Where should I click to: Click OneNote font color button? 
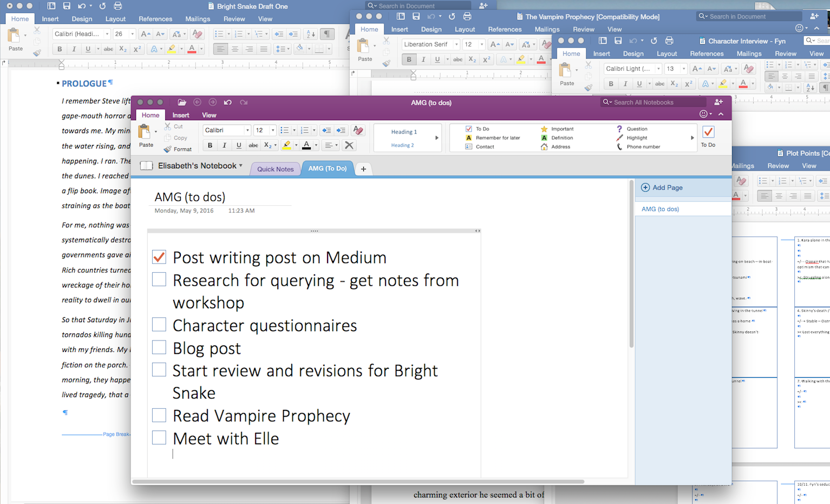pos(306,145)
